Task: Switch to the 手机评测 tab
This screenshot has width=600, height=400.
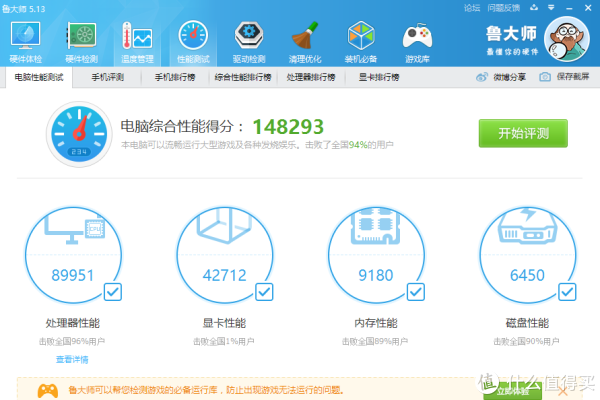Action: 108,77
